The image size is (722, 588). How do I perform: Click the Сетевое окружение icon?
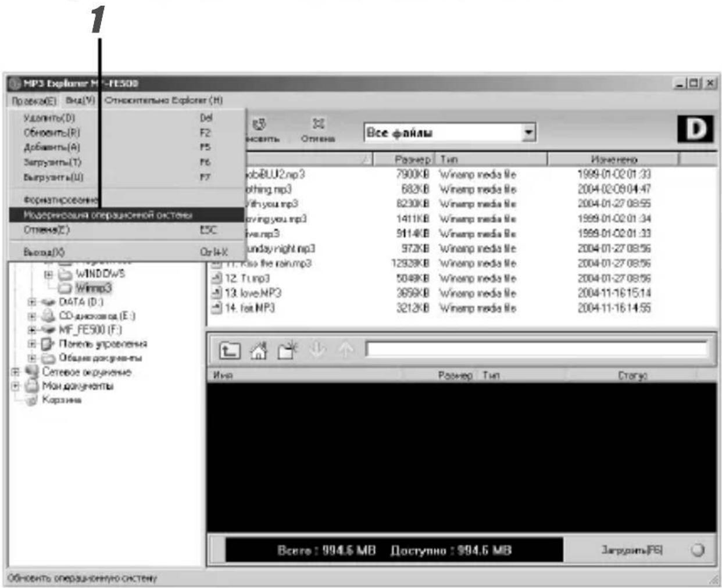[x=32, y=372]
